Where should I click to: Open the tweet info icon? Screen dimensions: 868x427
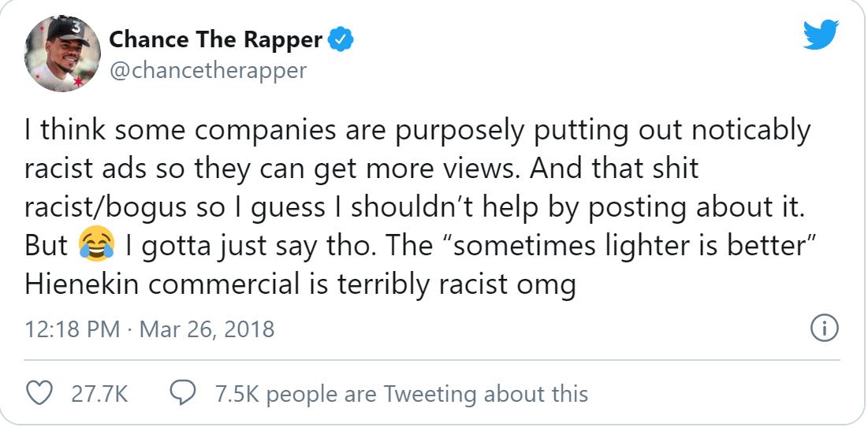(x=825, y=328)
